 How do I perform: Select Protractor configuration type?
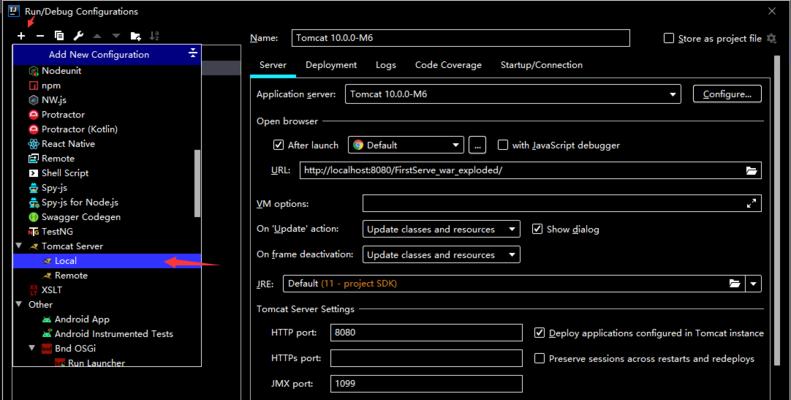coord(107,115)
